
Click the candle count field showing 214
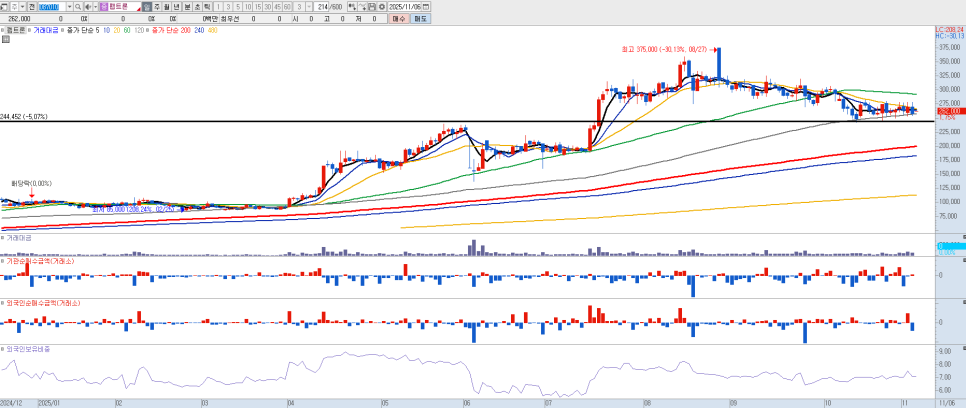point(320,6)
